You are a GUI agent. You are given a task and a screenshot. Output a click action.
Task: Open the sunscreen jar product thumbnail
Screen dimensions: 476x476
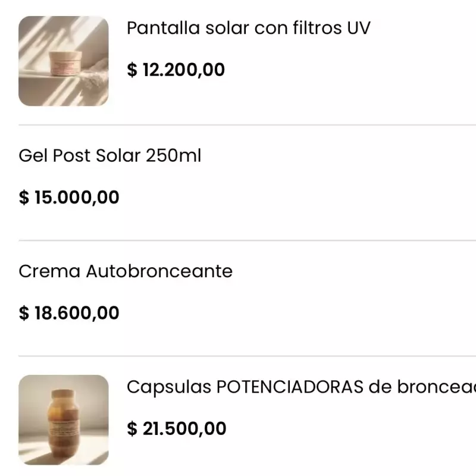pyautogui.click(x=64, y=61)
